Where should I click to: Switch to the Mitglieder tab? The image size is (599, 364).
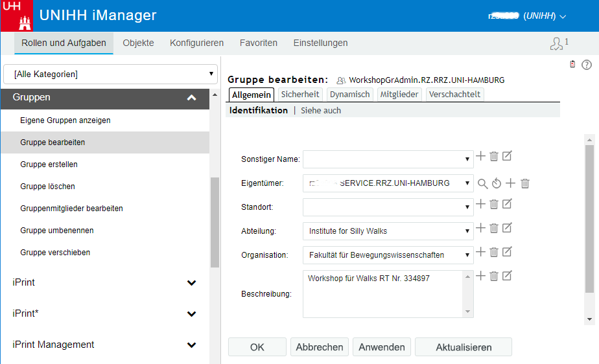click(399, 95)
